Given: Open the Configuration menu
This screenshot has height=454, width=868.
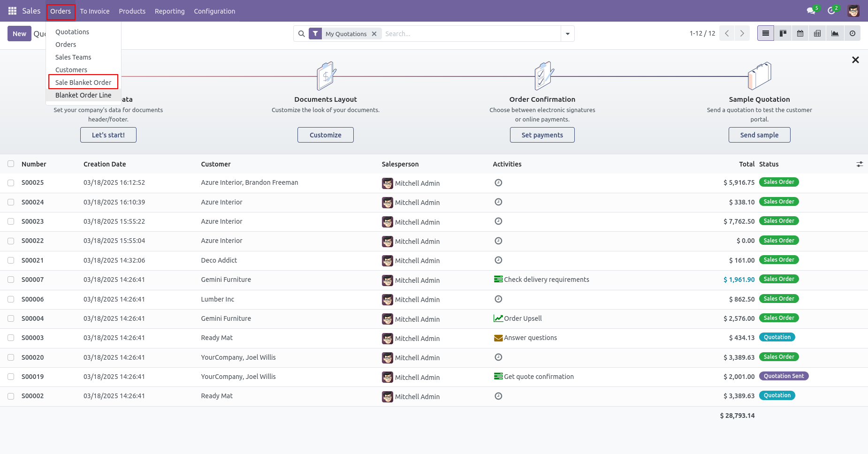Looking at the screenshot, I should (x=214, y=11).
